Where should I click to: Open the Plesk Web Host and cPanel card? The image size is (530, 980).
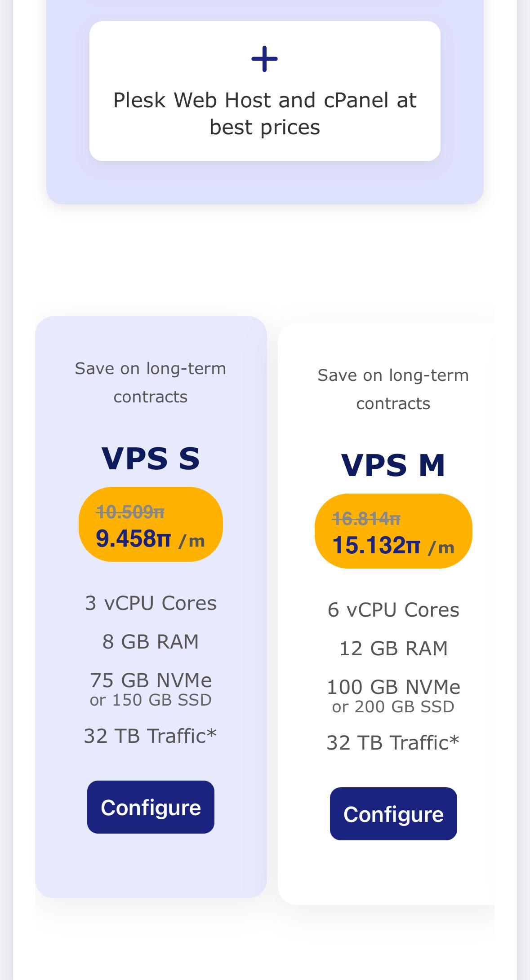(265, 91)
